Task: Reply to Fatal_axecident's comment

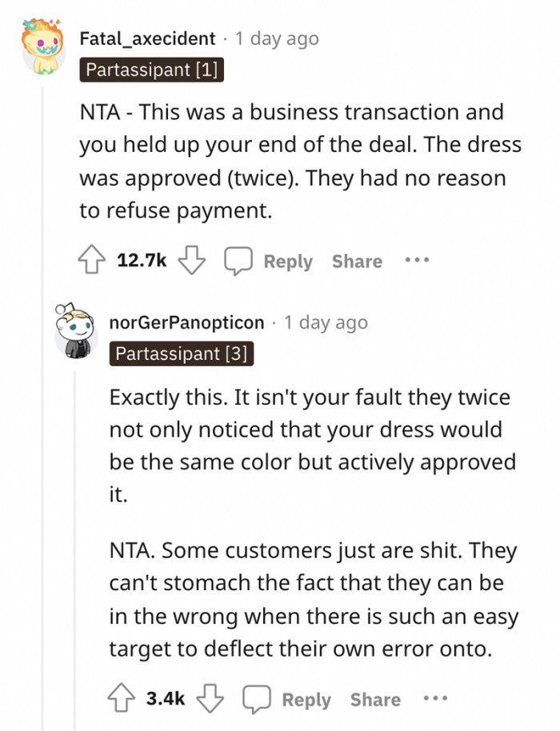Action: click(287, 262)
